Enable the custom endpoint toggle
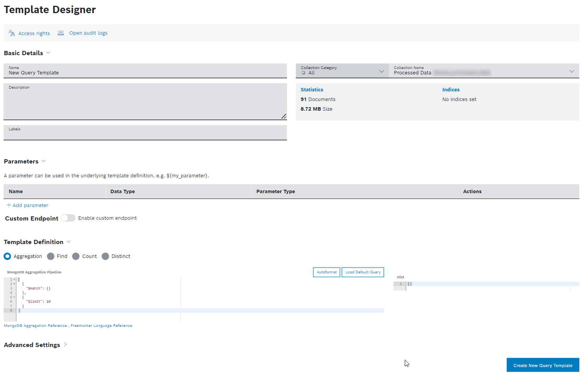 tap(68, 218)
